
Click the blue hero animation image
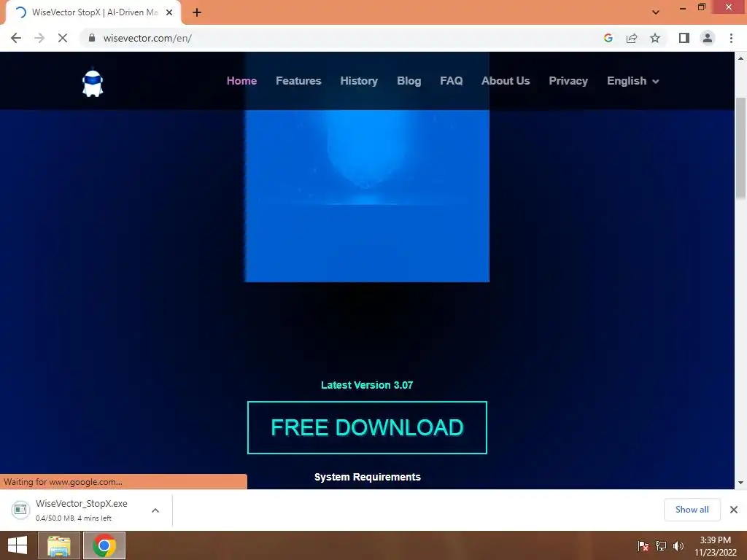pyautogui.click(x=367, y=195)
